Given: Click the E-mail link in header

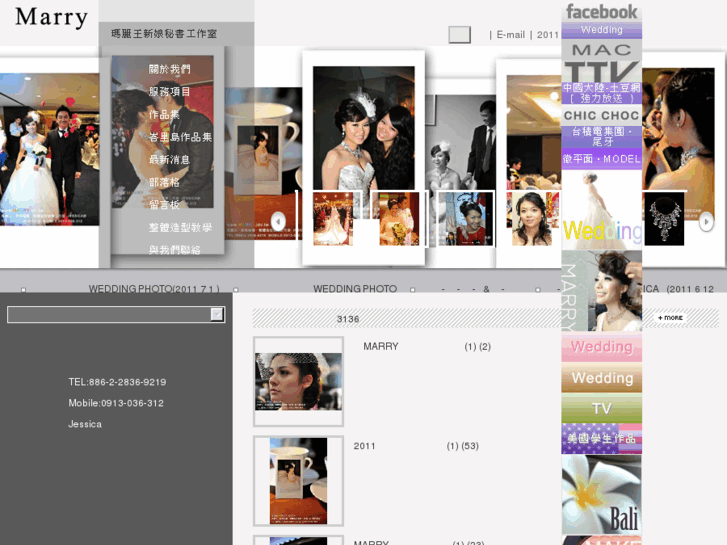Looking at the screenshot, I should pyautogui.click(x=510, y=35).
